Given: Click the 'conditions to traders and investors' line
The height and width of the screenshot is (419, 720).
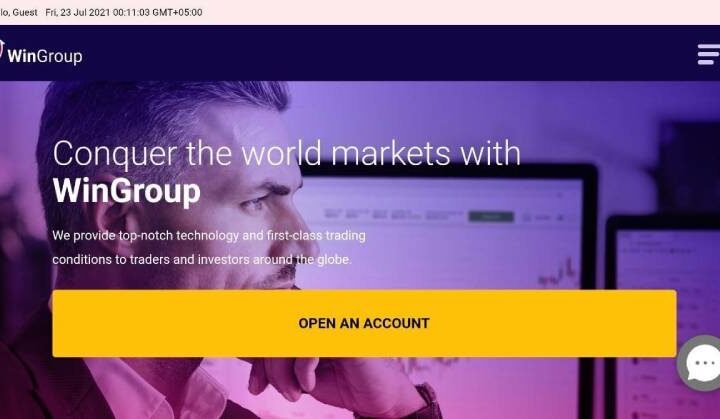Looking at the screenshot, I should tap(202, 260).
